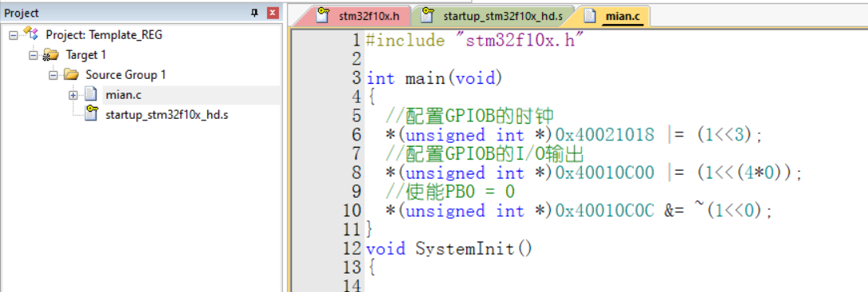This screenshot has width=868, height=292.
Task: Collapse the Project: Template_REG node
Action: tap(14, 35)
